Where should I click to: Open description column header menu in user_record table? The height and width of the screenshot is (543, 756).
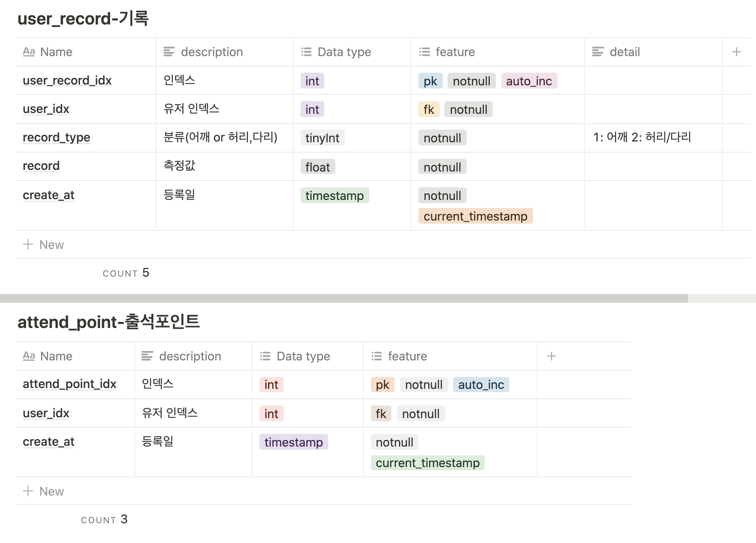225,52
